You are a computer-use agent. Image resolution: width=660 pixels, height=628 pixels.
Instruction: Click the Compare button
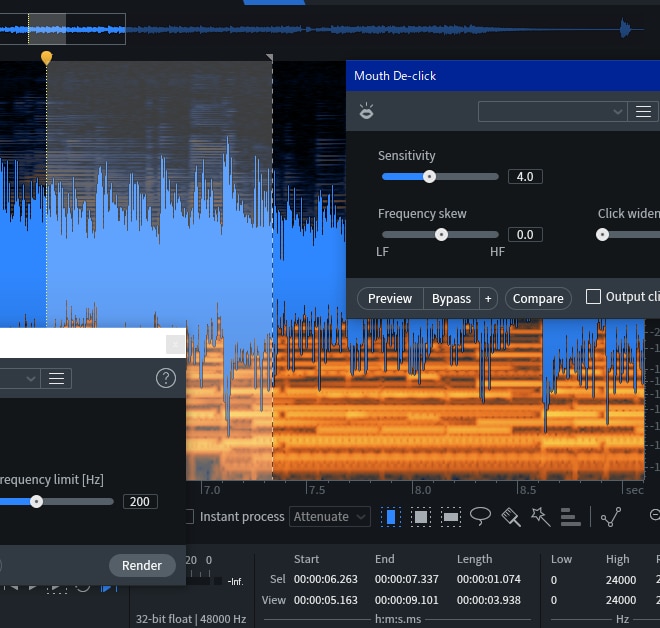538,298
